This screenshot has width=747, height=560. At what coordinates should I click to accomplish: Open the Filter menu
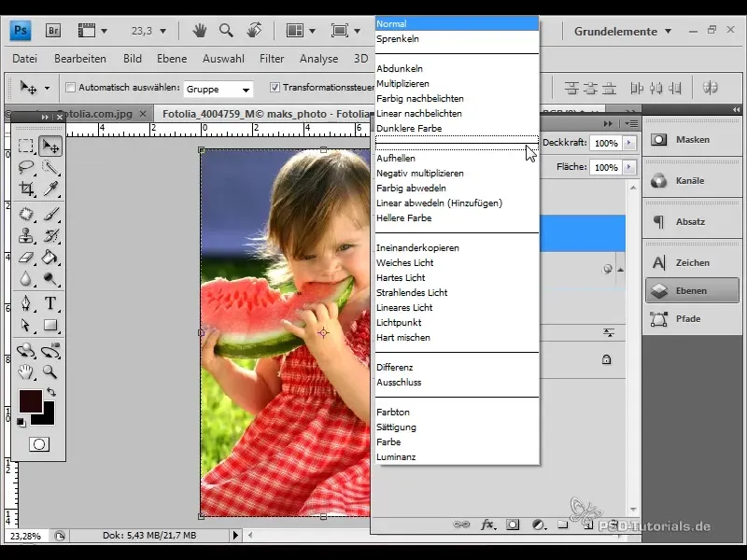pos(272,59)
